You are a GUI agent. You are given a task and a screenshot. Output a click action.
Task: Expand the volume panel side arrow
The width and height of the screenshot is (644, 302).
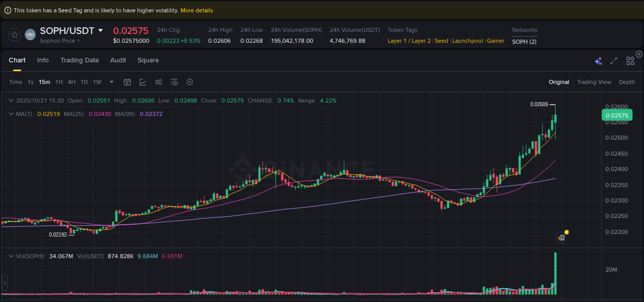(x=4, y=282)
